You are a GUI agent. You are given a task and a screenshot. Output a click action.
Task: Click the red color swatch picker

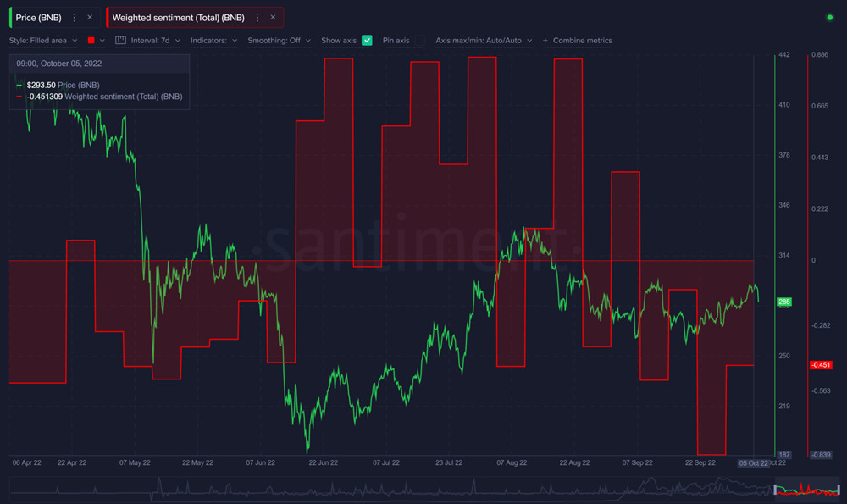[x=91, y=40]
